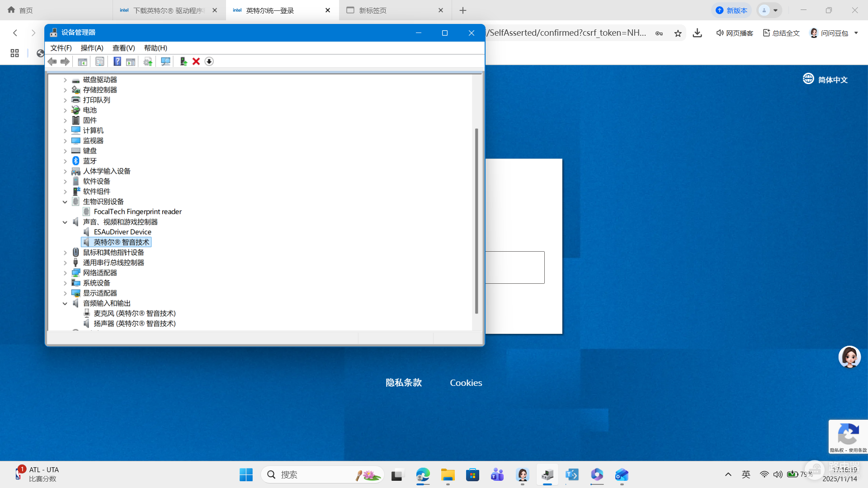Click the bookmark star in address bar
Viewport: 868px width, 488px height.
[x=678, y=33]
